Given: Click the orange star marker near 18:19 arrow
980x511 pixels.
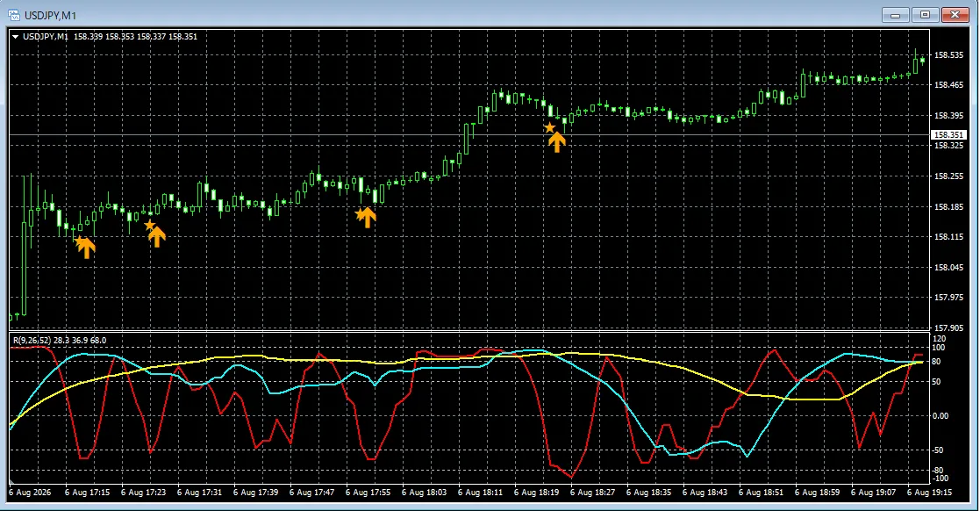Looking at the screenshot, I should [x=549, y=127].
